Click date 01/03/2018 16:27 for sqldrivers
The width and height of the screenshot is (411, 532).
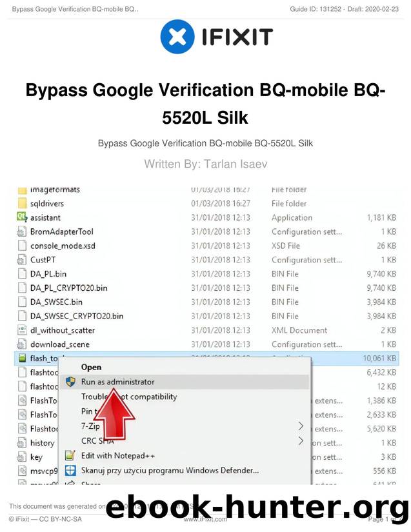pos(220,204)
